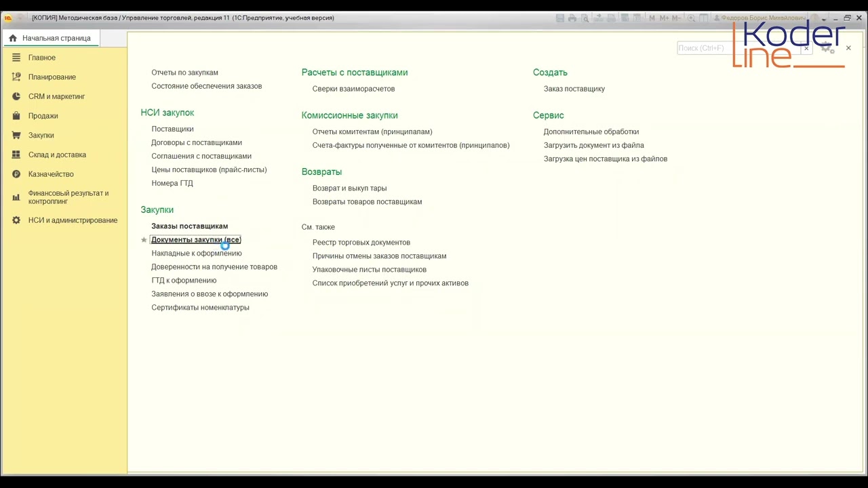Click the zoom magnifier icon in toolbar
The image size is (868, 488).
pos(691,18)
